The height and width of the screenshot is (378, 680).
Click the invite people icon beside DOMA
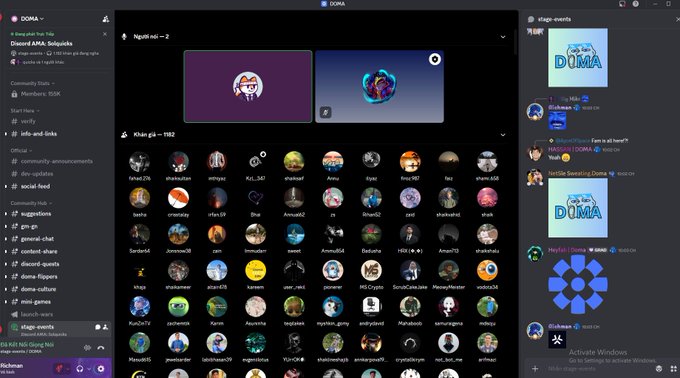point(105,19)
